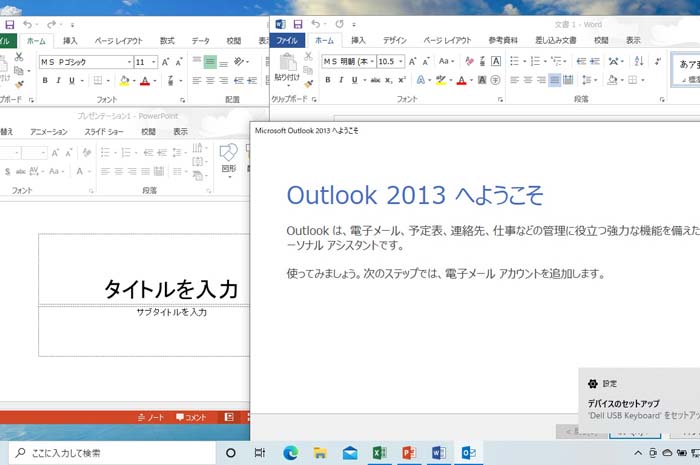
Task: Switch to the データ tab in Excel
Action: pyautogui.click(x=201, y=41)
